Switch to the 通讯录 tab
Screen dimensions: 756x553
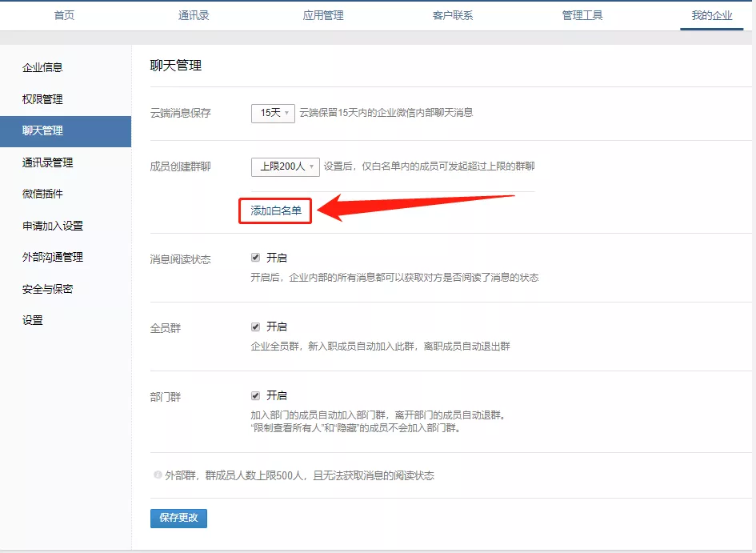[x=193, y=14]
